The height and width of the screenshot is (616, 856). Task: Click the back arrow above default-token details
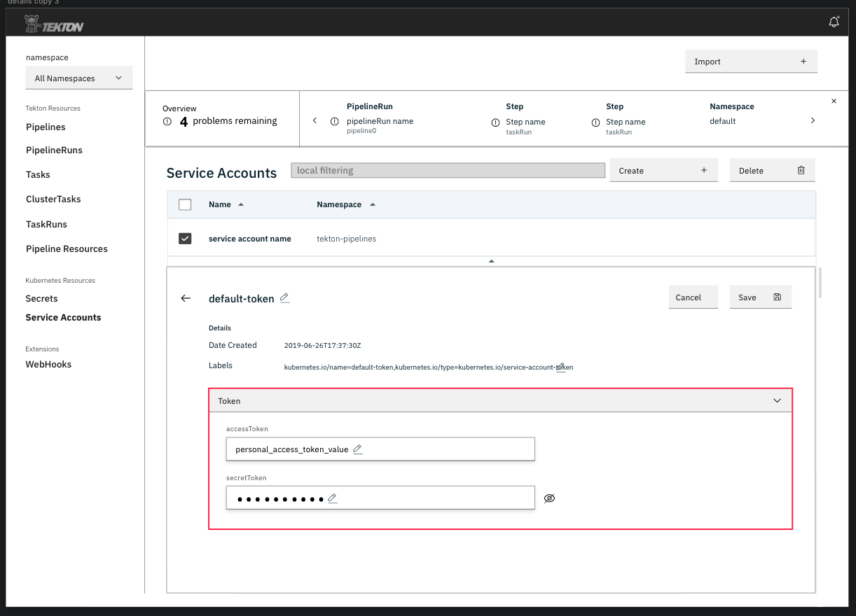pos(185,297)
